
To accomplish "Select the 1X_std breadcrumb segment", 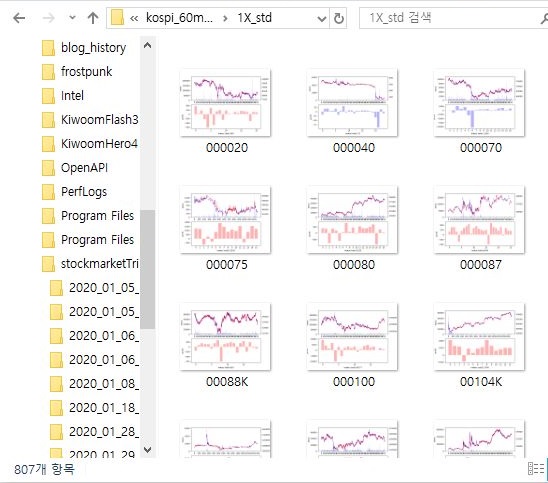I will [254, 17].
